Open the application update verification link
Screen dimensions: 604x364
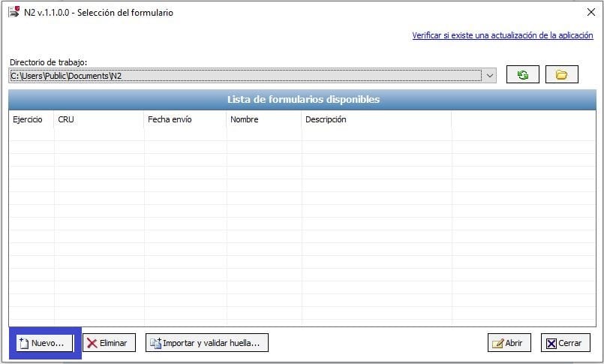[x=502, y=35]
